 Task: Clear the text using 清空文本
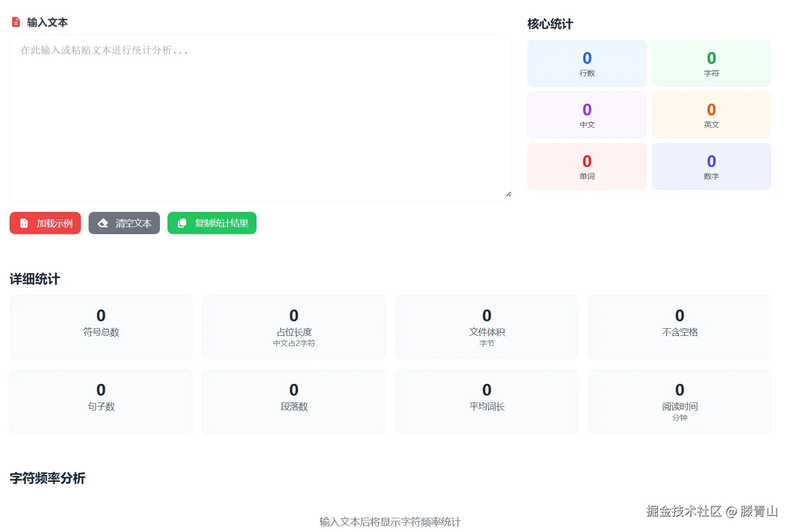[124, 223]
